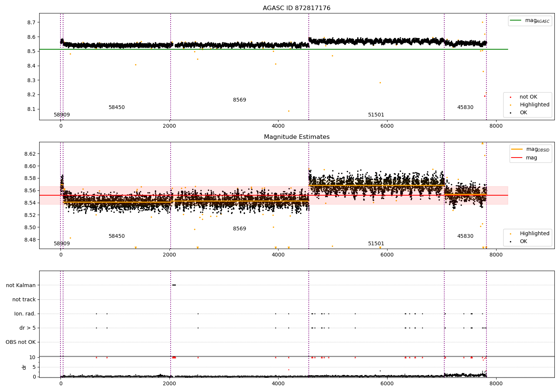Click the 'not Kalman' axis label
The image size is (560, 392).
(21, 286)
